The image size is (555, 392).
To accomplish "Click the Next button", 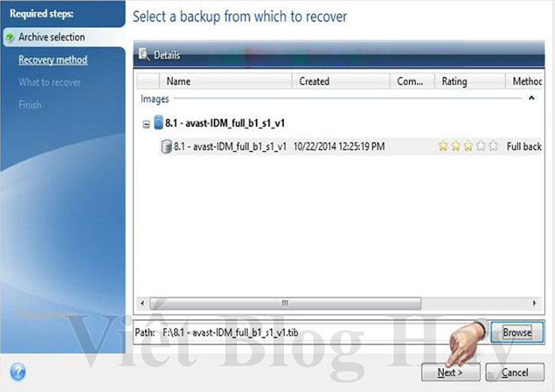I will coord(450,372).
